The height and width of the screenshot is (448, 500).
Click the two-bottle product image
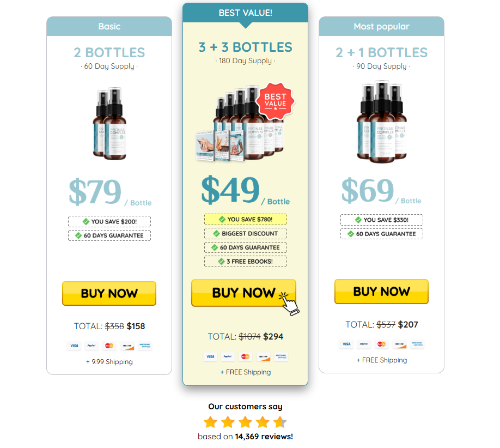coord(109,124)
